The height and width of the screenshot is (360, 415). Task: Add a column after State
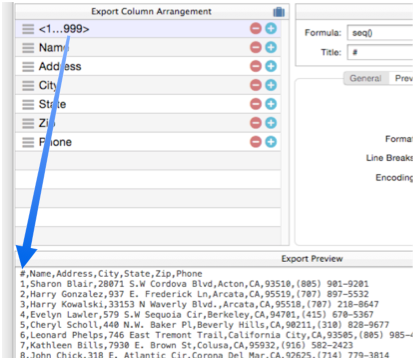(271, 104)
